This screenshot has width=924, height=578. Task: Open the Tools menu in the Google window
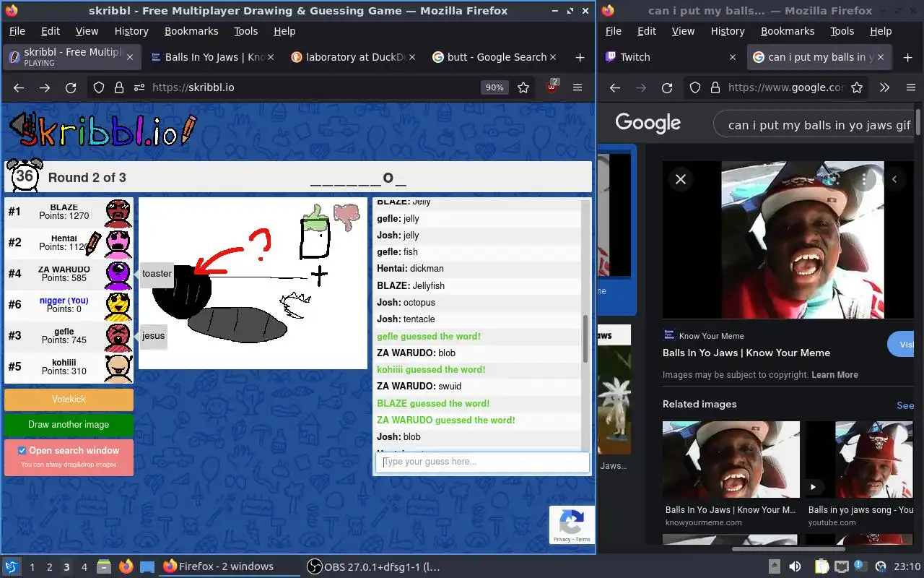pyautogui.click(x=842, y=31)
